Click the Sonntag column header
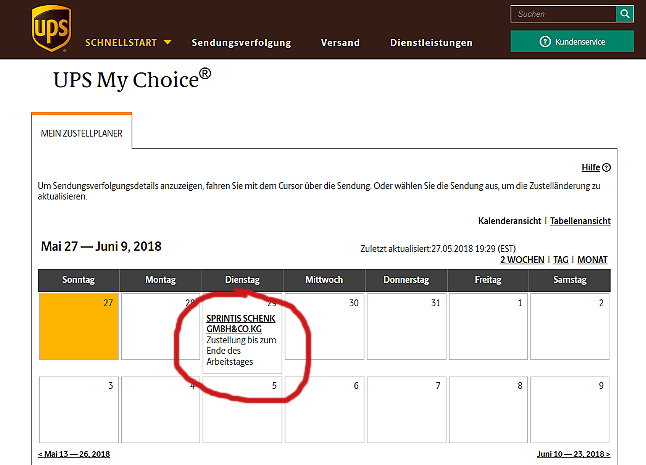The image size is (646, 465). pos(79,280)
